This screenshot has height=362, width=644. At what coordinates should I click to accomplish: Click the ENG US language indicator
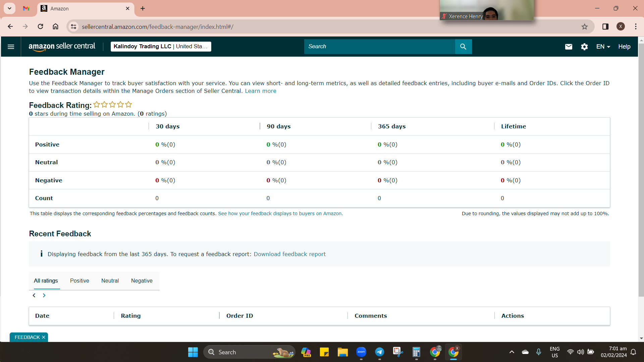coord(555,352)
